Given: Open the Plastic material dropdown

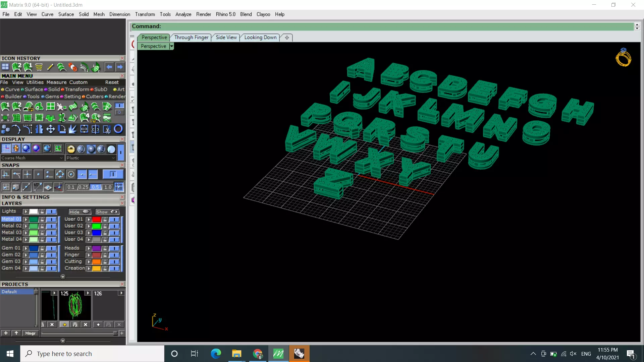Looking at the screenshot, I should (x=91, y=158).
